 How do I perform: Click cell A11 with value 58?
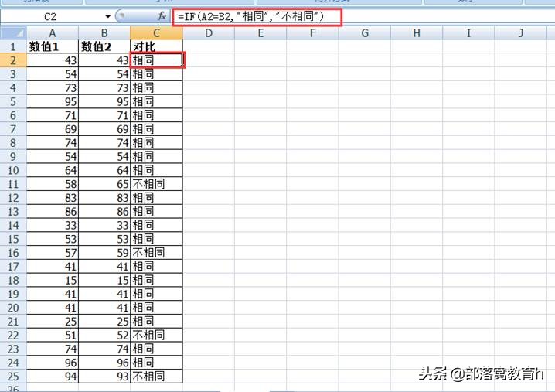point(53,184)
